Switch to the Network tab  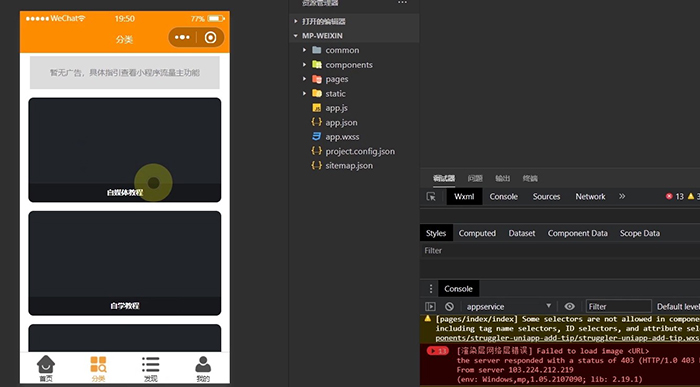coord(590,196)
